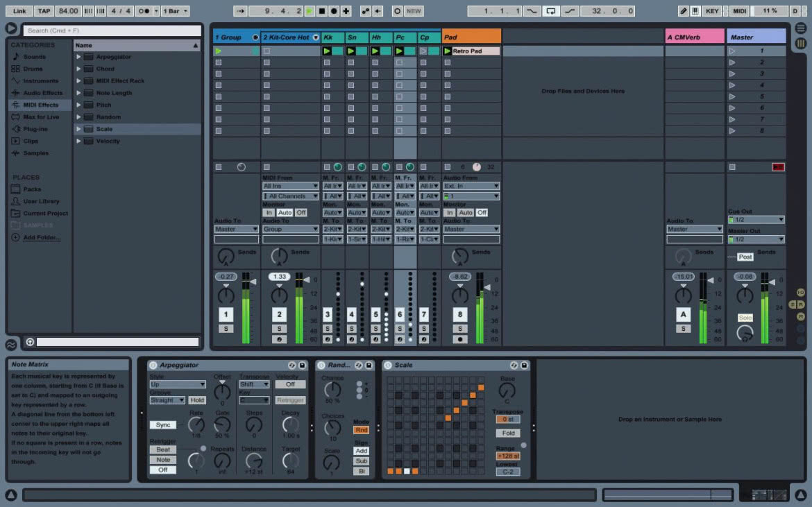The image size is (812, 507).
Task: Adjust the Arpeggiator Rate knob
Action: coord(196,424)
